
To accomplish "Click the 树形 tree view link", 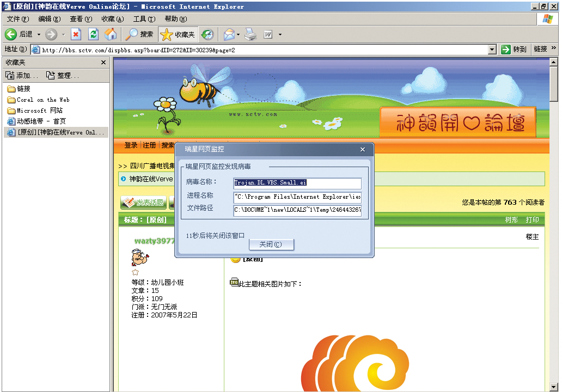I will pyautogui.click(x=511, y=219).
